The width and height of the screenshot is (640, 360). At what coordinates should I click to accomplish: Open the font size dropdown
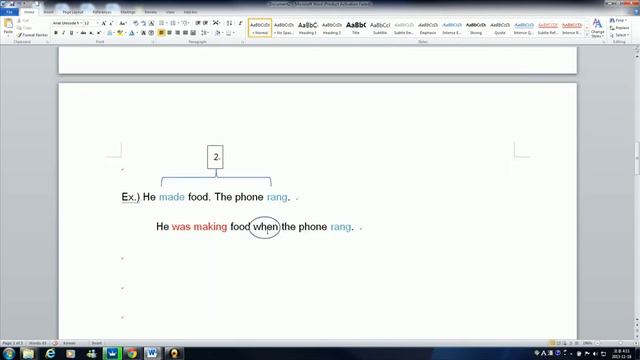pyautogui.click(x=97, y=23)
